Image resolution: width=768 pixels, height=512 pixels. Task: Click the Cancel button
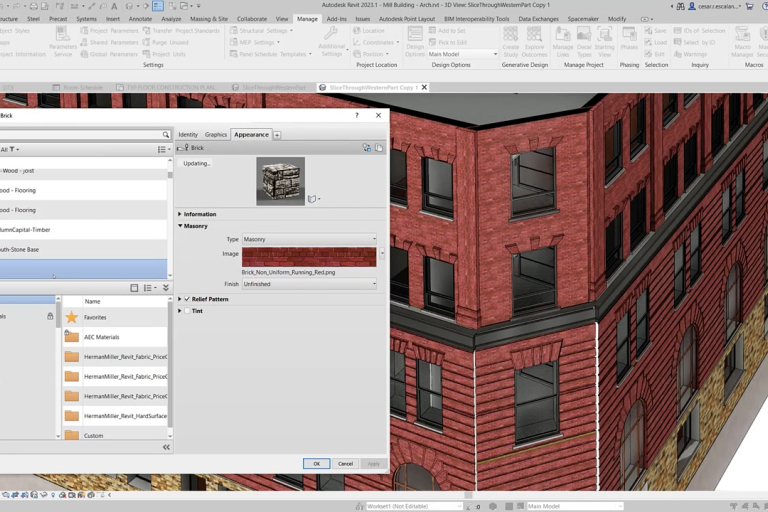click(x=345, y=463)
